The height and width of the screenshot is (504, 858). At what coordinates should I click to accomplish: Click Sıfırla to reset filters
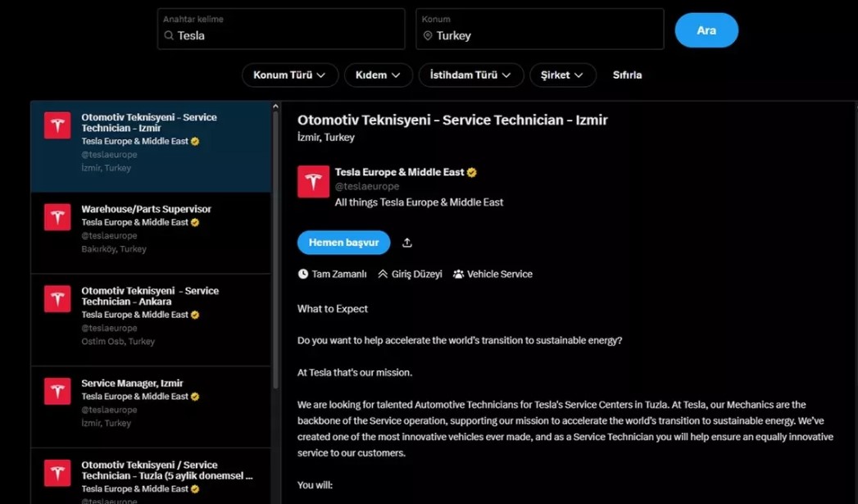click(627, 75)
